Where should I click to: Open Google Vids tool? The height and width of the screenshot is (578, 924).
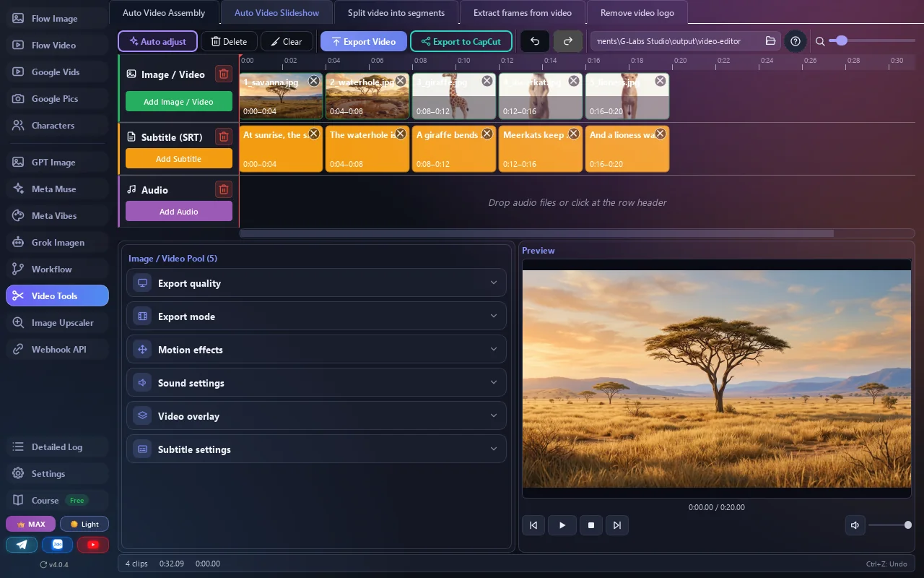coord(57,72)
